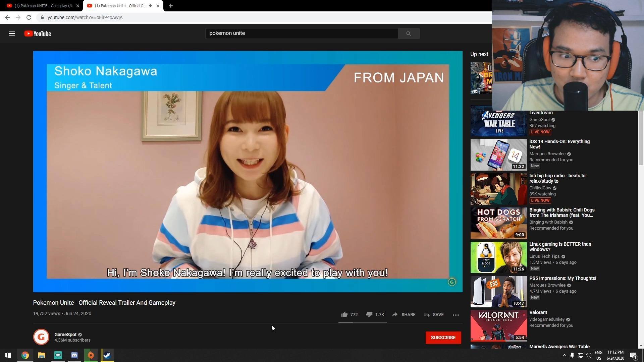Click the page vertical scrollbar thumb
The height and width of the screenshot is (362, 644).
pyautogui.click(x=641, y=138)
